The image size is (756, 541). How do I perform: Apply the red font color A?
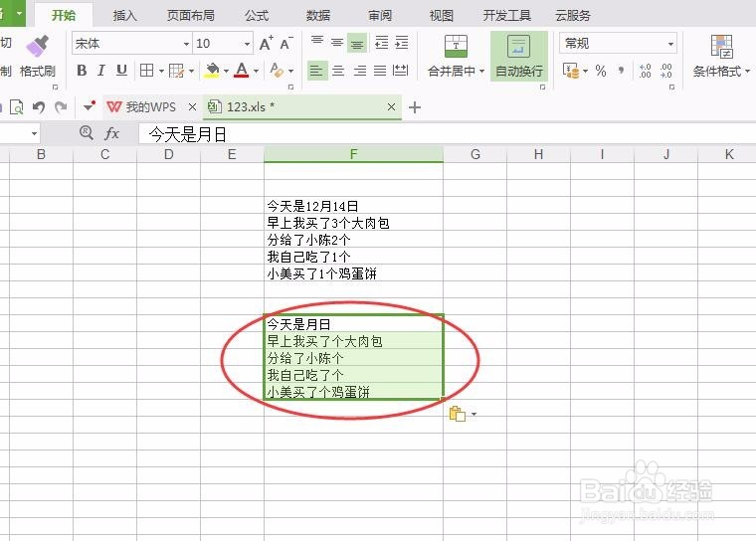[242, 71]
